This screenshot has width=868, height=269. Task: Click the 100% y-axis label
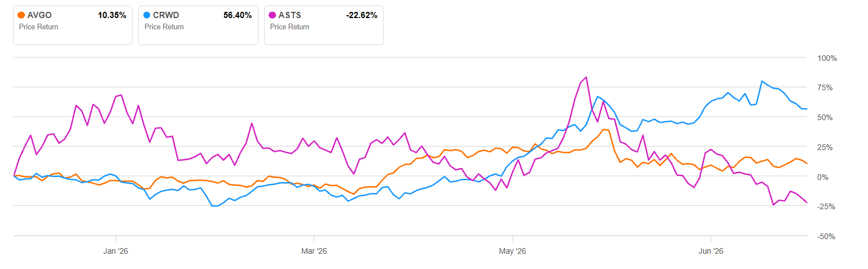pyautogui.click(x=827, y=58)
